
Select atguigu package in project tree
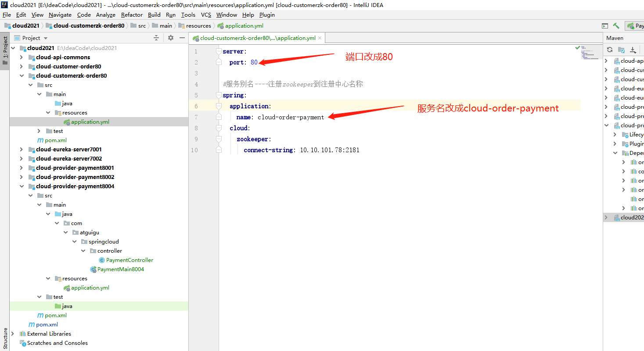90,233
